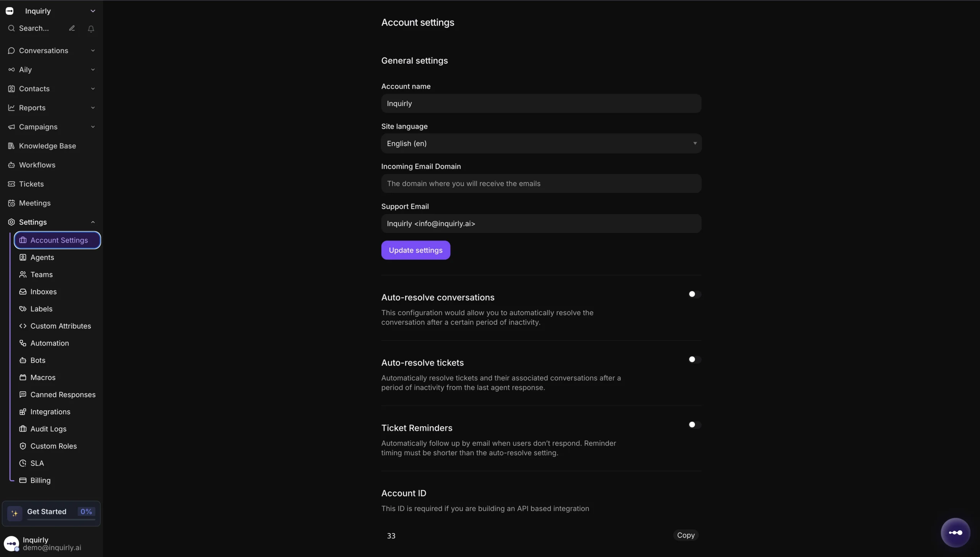Click the Canned Responses message icon
Viewport: 980px width, 557px height.
click(23, 394)
